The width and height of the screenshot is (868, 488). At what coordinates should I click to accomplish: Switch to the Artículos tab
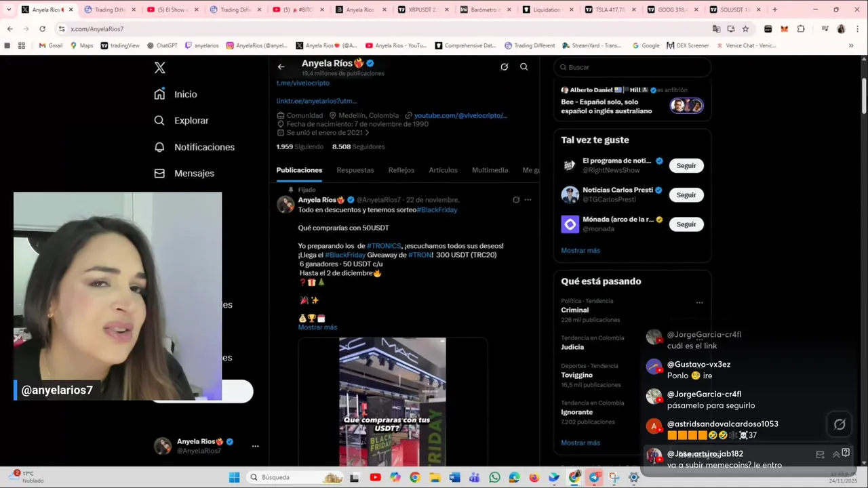pyautogui.click(x=443, y=170)
